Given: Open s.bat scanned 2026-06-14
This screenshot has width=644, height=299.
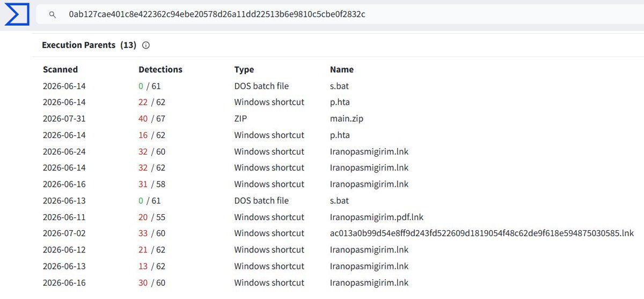Looking at the screenshot, I should (339, 86).
